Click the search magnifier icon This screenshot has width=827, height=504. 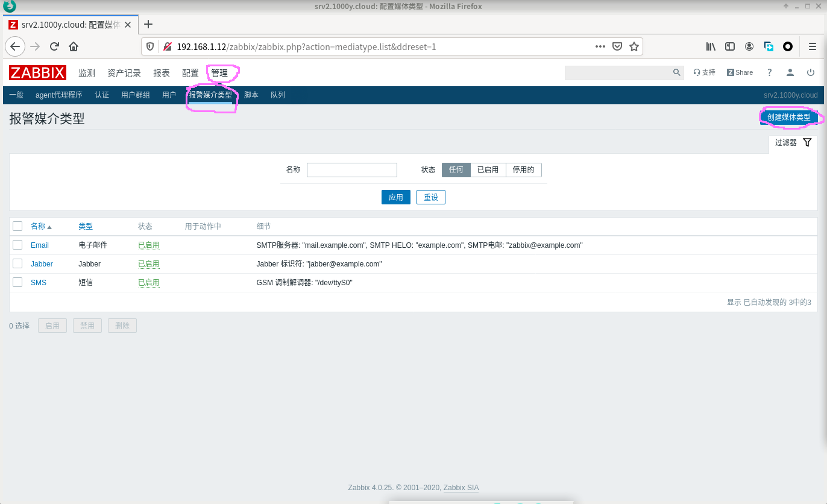coord(676,72)
